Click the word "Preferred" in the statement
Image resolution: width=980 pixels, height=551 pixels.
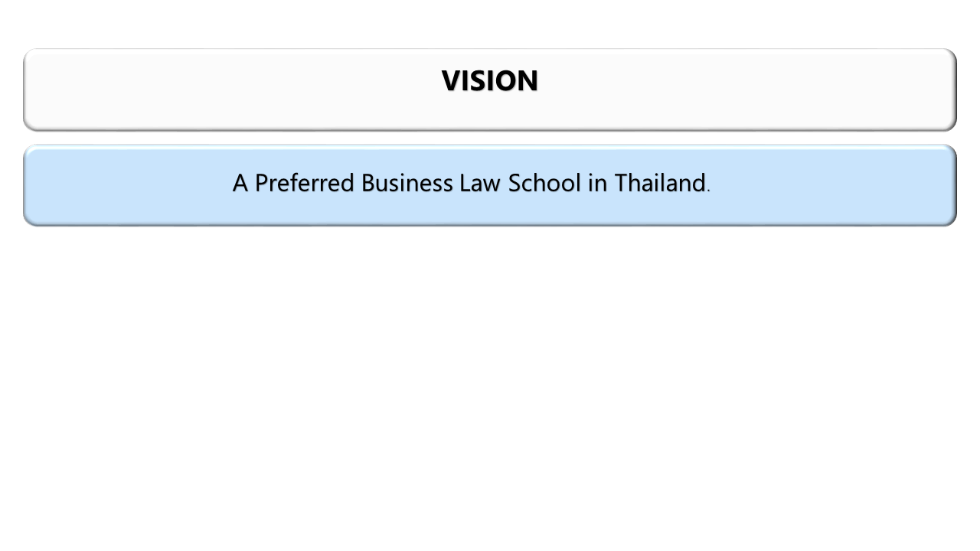(304, 184)
